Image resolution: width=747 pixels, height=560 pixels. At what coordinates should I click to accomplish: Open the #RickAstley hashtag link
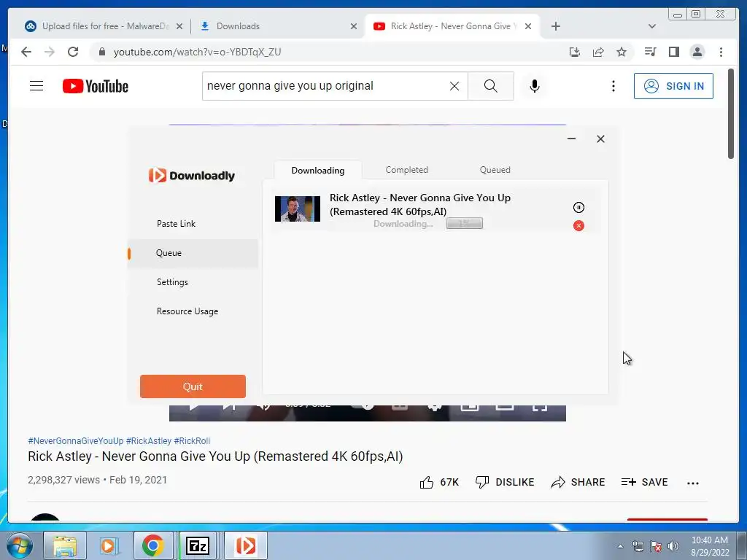click(x=149, y=441)
